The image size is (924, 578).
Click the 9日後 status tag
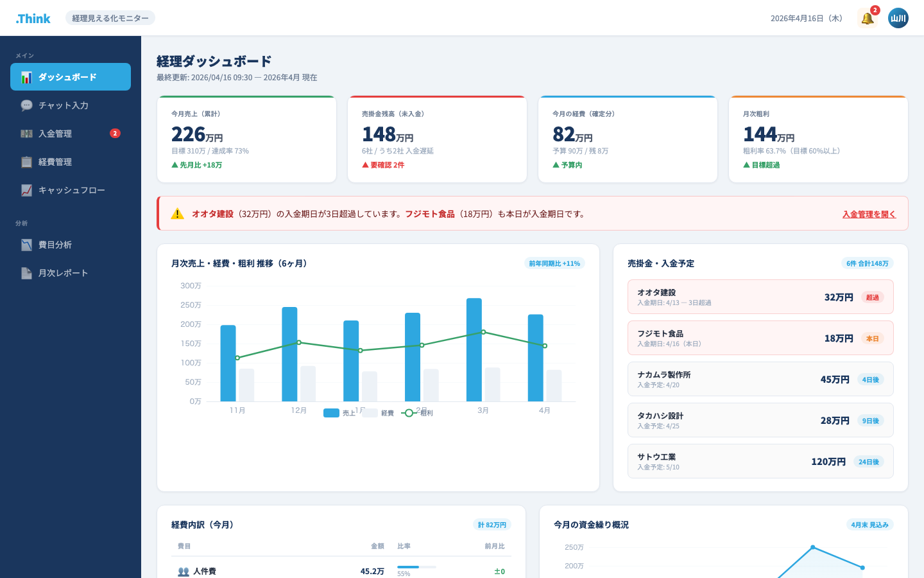pos(871,421)
